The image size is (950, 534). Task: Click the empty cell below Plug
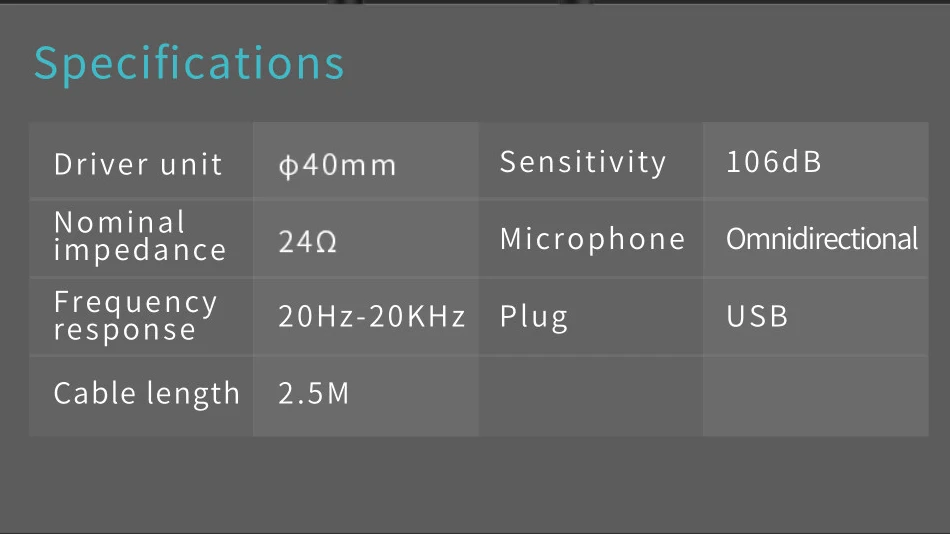[x=591, y=396]
